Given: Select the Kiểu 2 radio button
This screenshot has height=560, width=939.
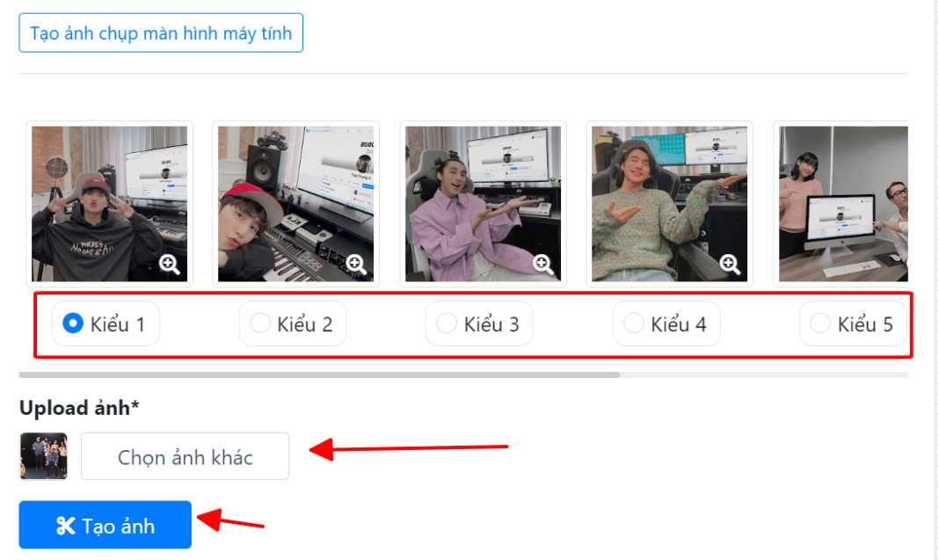Looking at the screenshot, I should click(260, 324).
